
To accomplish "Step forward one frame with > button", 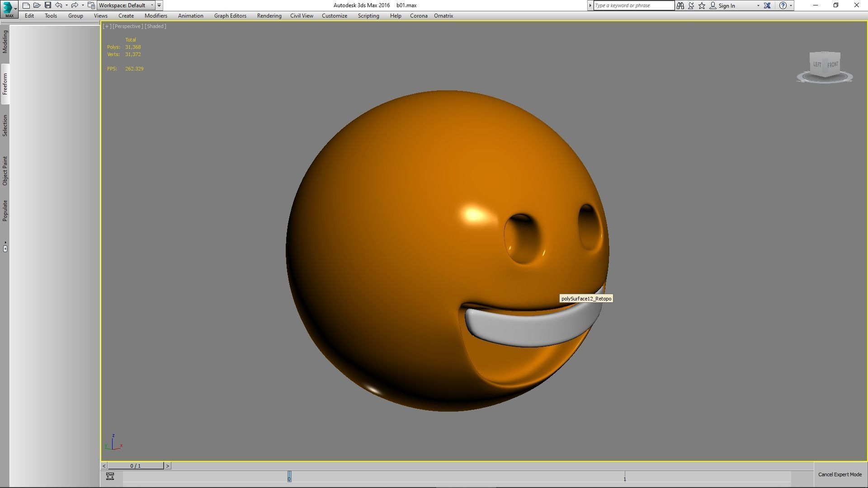I will (167, 466).
